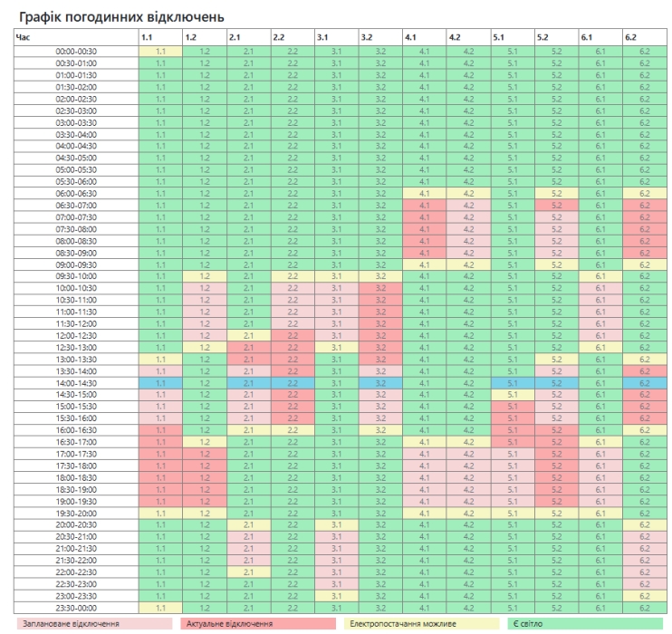Click the 5.2 group column header
Image resolution: width=672 pixels, height=634 pixels.
[x=554, y=39]
